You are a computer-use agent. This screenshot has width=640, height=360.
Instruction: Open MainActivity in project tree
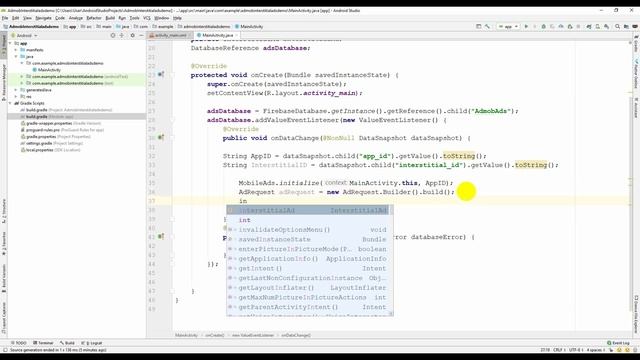point(49,70)
